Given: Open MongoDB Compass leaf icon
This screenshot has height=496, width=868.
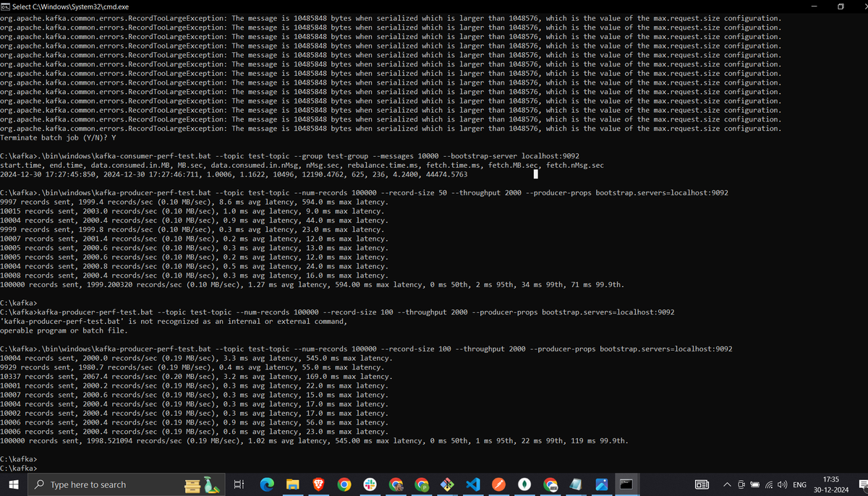Looking at the screenshot, I should (525, 484).
